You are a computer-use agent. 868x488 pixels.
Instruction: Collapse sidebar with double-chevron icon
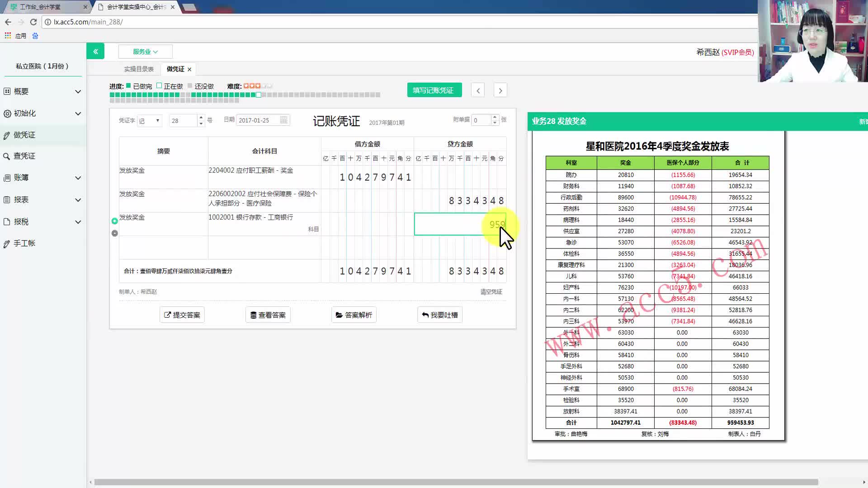[95, 52]
